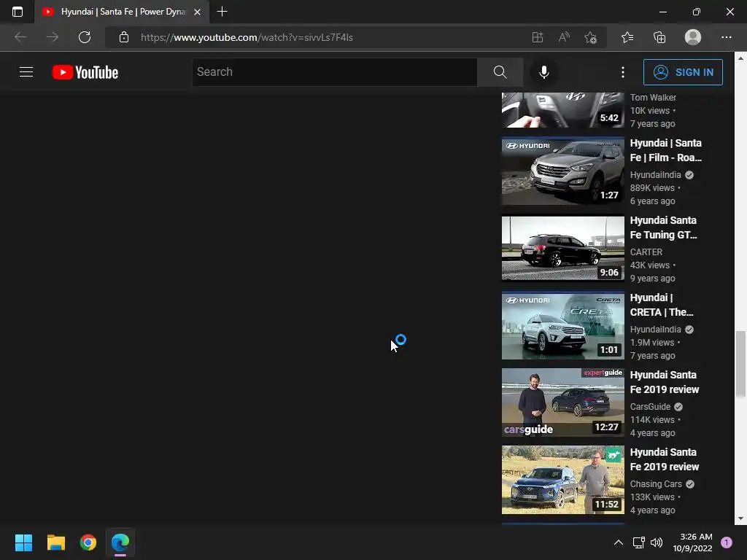Open the volume speaker tray icon
Screen dimensions: 747x560
pos(657,542)
